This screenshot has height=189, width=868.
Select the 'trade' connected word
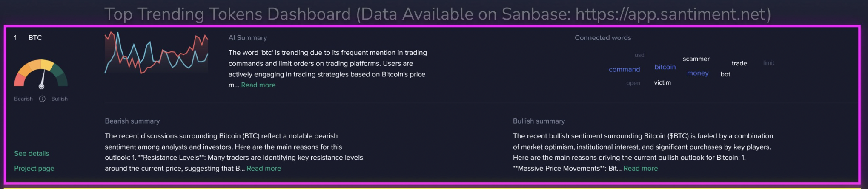tap(739, 63)
